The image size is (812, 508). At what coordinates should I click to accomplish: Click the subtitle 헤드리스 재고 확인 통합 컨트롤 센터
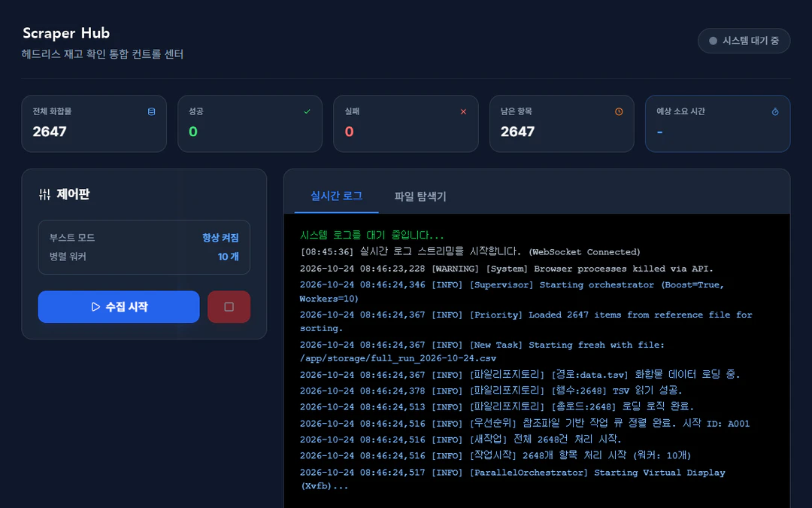tap(102, 54)
